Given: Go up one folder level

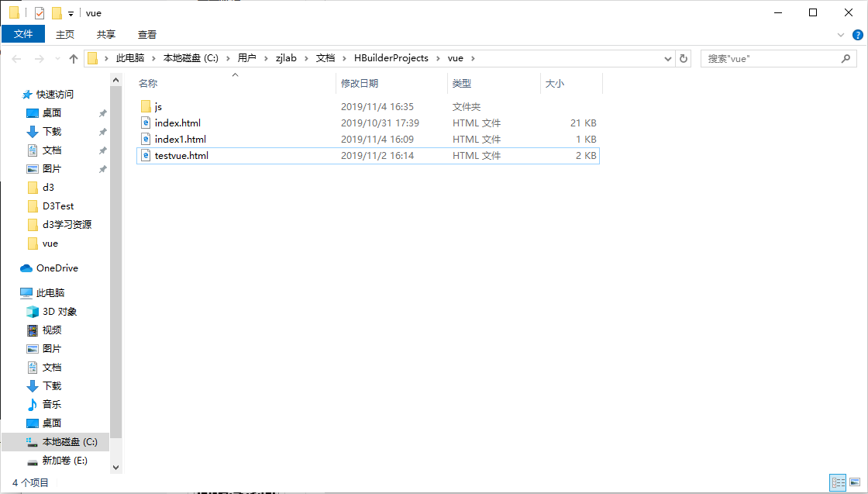Looking at the screenshot, I should click(73, 59).
